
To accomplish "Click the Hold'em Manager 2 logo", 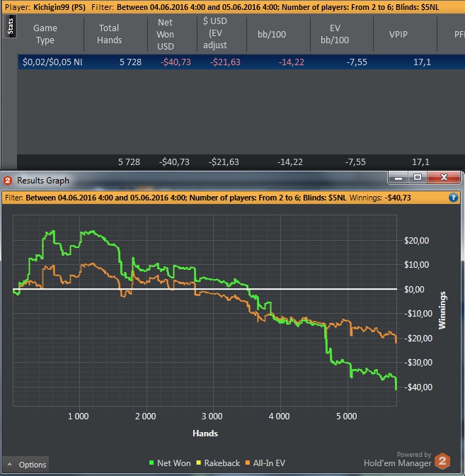I will [442, 461].
